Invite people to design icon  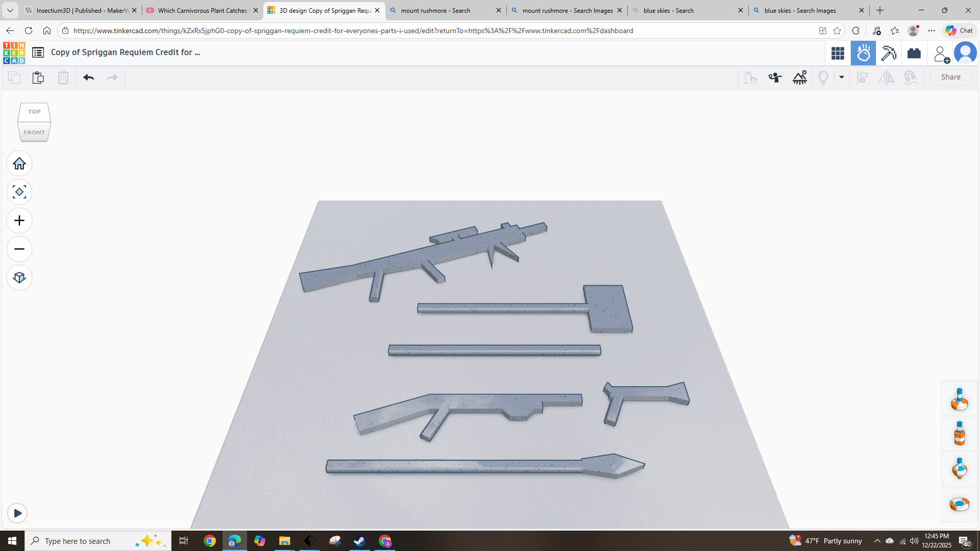pyautogui.click(x=941, y=54)
